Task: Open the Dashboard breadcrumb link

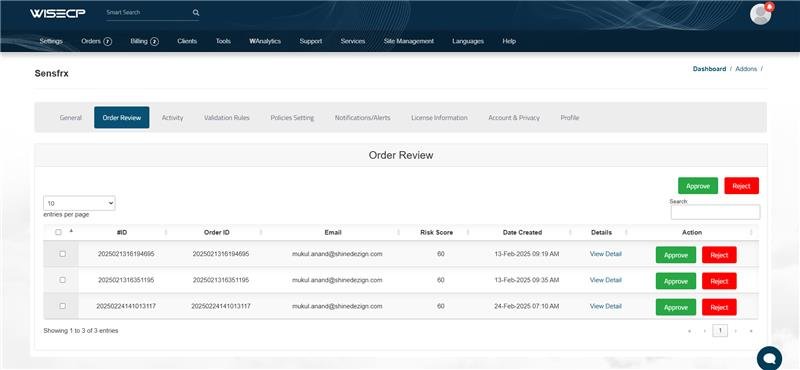Action: [709, 69]
